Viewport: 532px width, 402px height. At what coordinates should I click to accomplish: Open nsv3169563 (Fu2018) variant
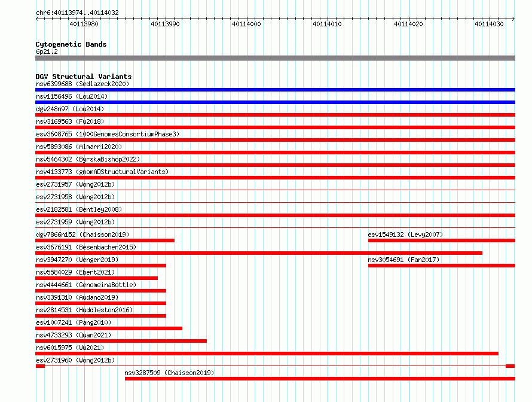tap(70, 121)
